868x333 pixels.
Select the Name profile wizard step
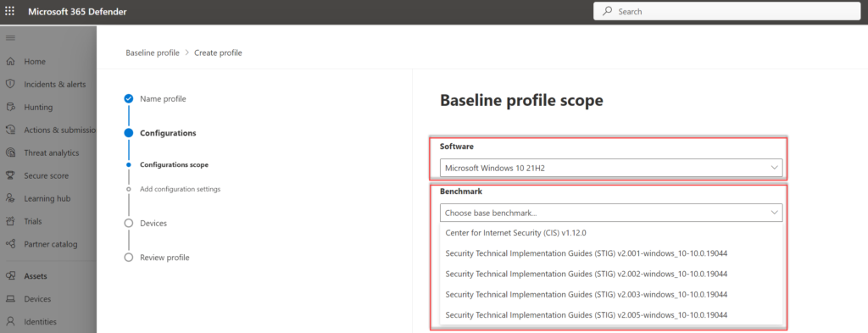pyautogui.click(x=163, y=99)
